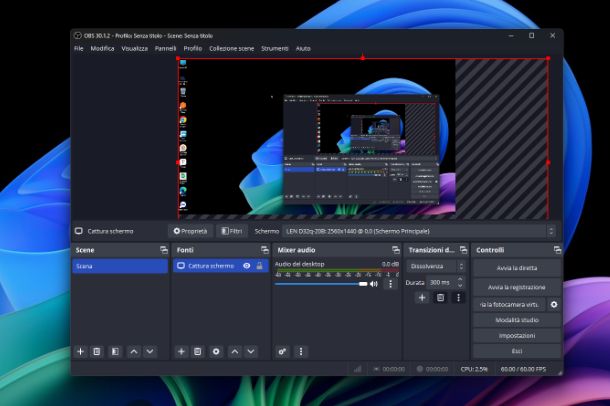Screen dimensions: 610x406
Task: Click the Esci button
Action: click(x=517, y=351)
